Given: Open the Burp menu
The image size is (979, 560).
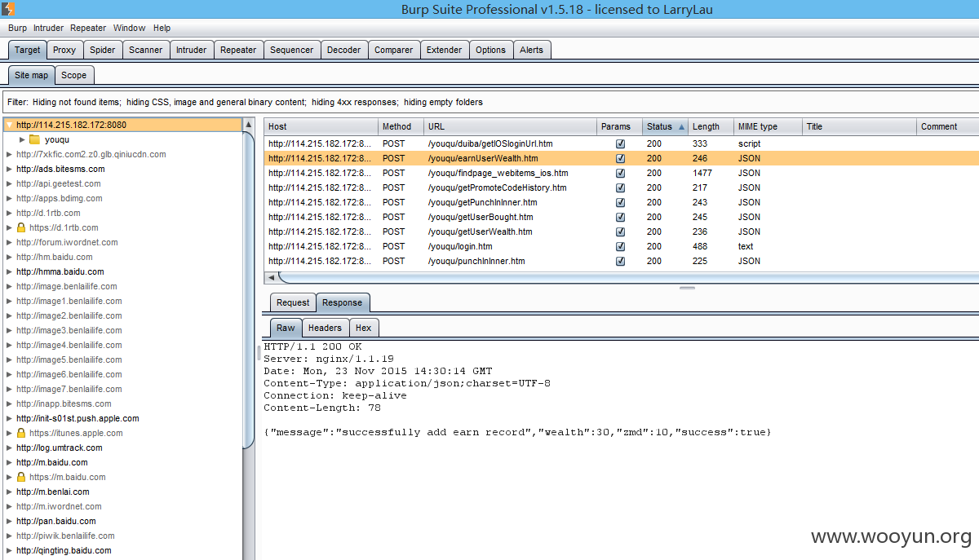Looking at the screenshot, I should click(17, 28).
